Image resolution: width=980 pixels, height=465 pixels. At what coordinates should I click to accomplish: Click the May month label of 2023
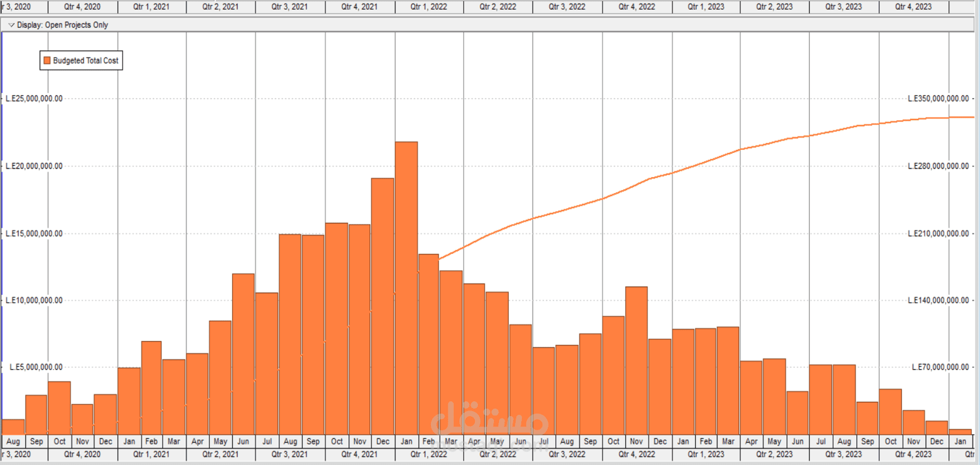[x=774, y=441]
